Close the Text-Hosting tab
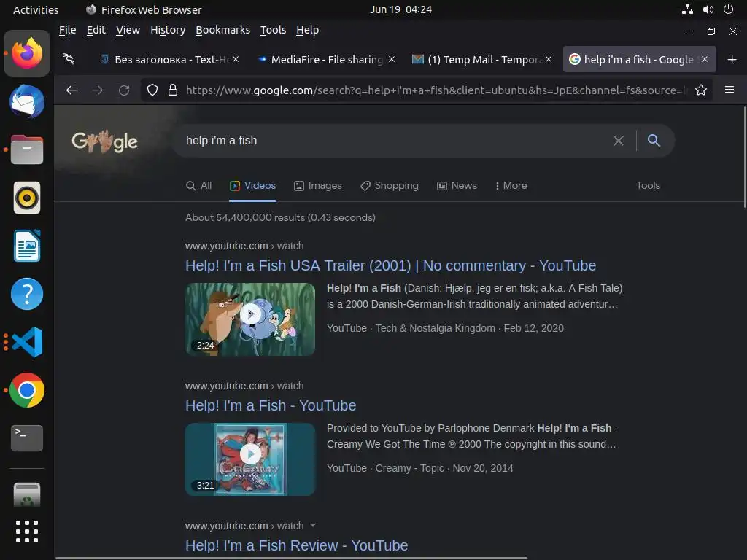Viewport: 747px width, 560px height. (x=236, y=59)
